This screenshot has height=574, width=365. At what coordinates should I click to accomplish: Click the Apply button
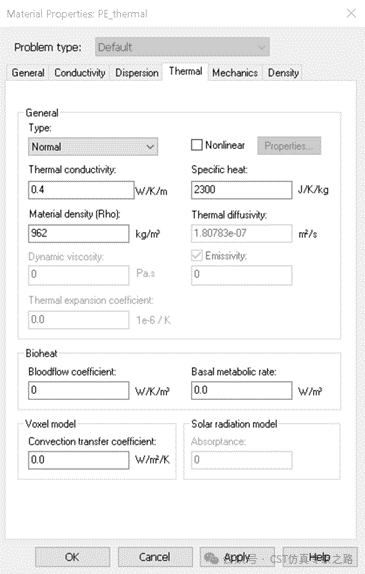[x=237, y=557]
